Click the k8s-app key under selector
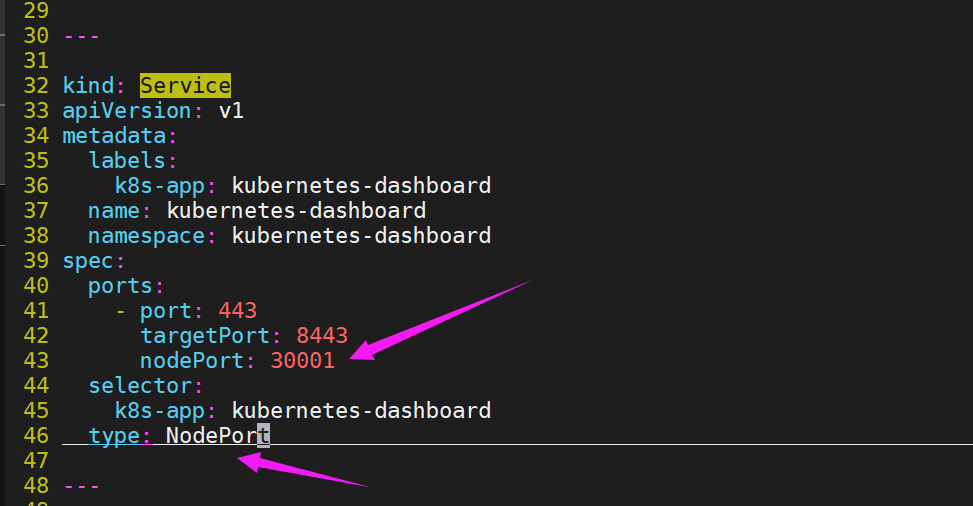This screenshot has width=973, height=506. (x=159, y=410)
